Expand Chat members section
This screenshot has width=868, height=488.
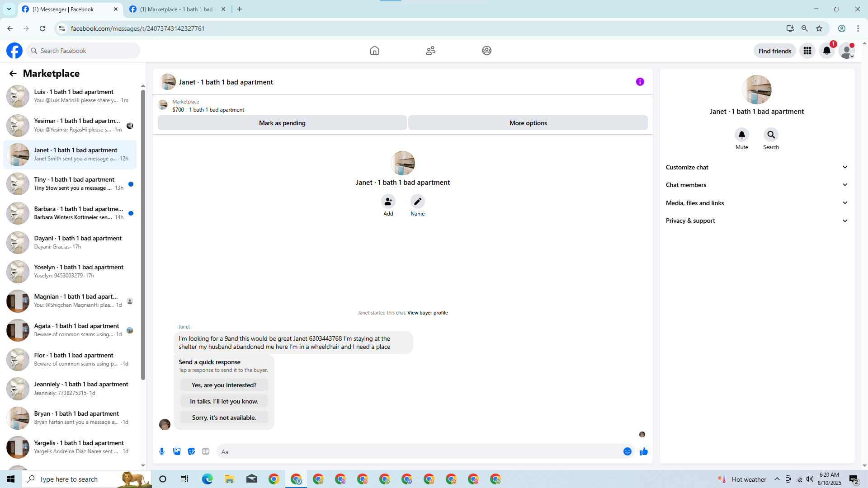tap(756, 185)
